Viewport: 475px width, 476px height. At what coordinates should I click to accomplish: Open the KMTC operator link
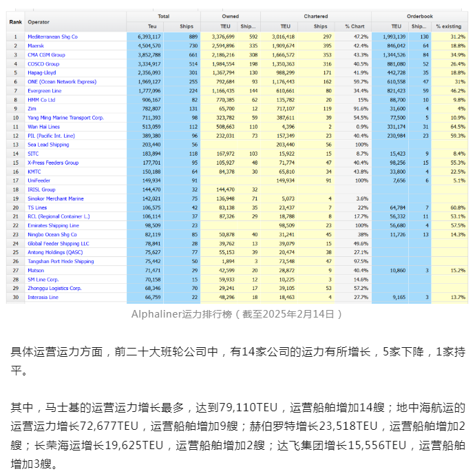click(x=34, y=172)
